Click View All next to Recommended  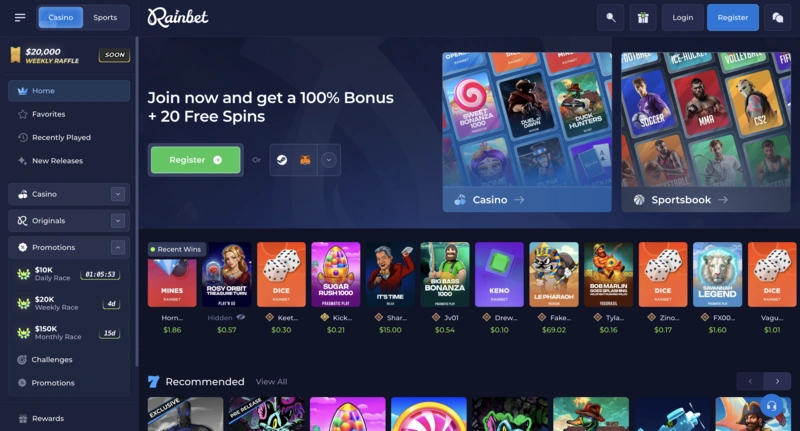click(x=271, y=382)
